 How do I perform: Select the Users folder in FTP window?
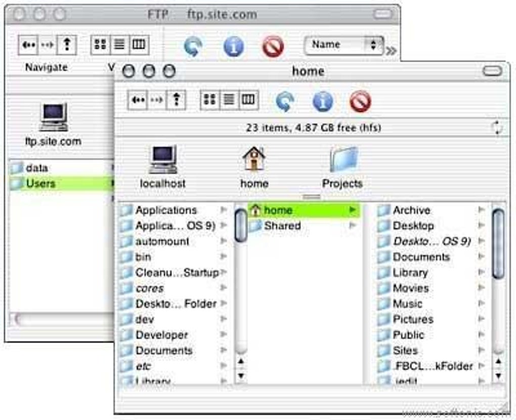(x=61, y=183)
